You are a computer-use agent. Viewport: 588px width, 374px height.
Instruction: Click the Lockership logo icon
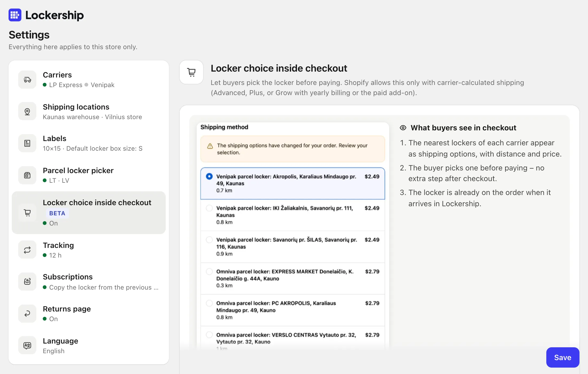click(15, 15)
